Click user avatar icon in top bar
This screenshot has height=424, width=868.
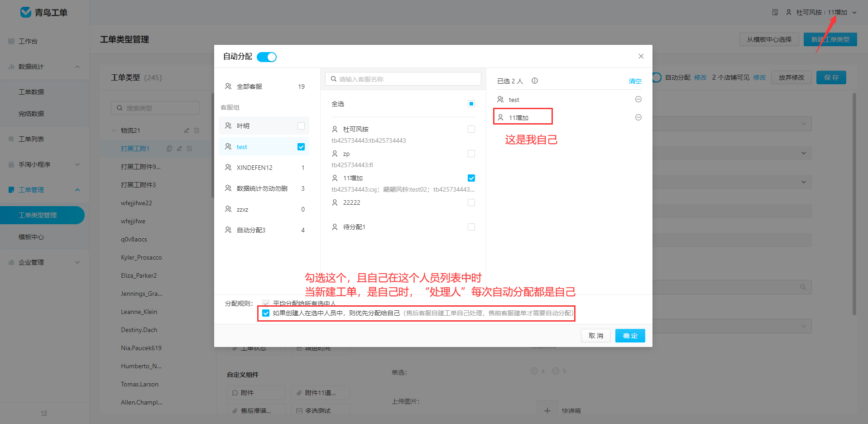[789, 12]
